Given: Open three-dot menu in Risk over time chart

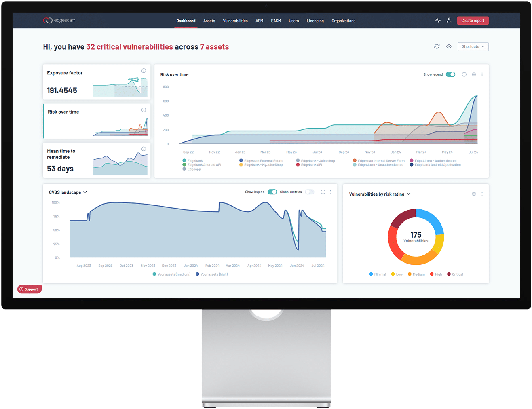Looking at the screenshot, I should pos(482,74).
